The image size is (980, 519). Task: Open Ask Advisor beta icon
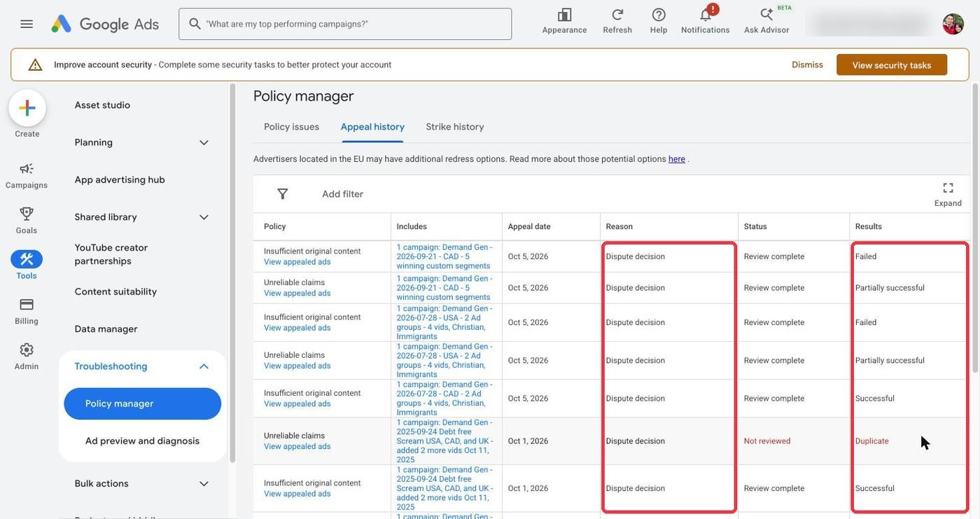[766, 15]
